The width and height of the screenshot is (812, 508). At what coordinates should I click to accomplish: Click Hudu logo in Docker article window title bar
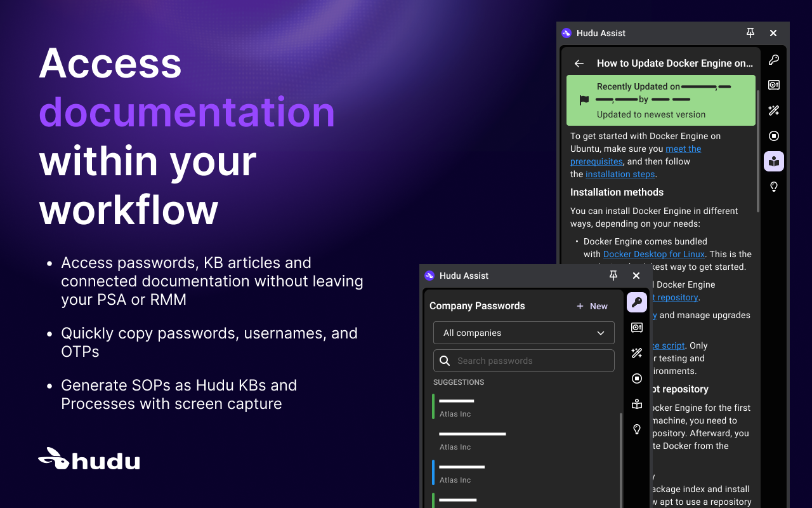pos(566,33)
